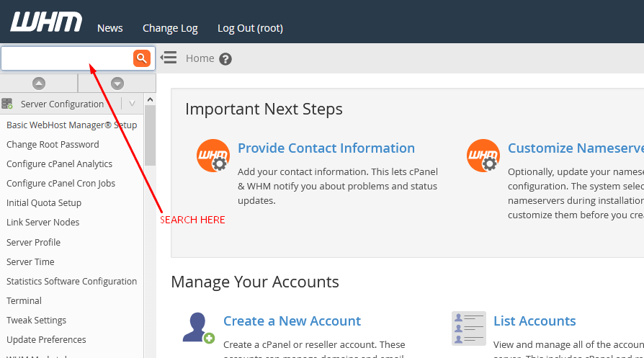Click Log Out (root)
Image resolution: width=644 pixels, height=358 pixels.
pyautogui.click(x=250, y=28)
